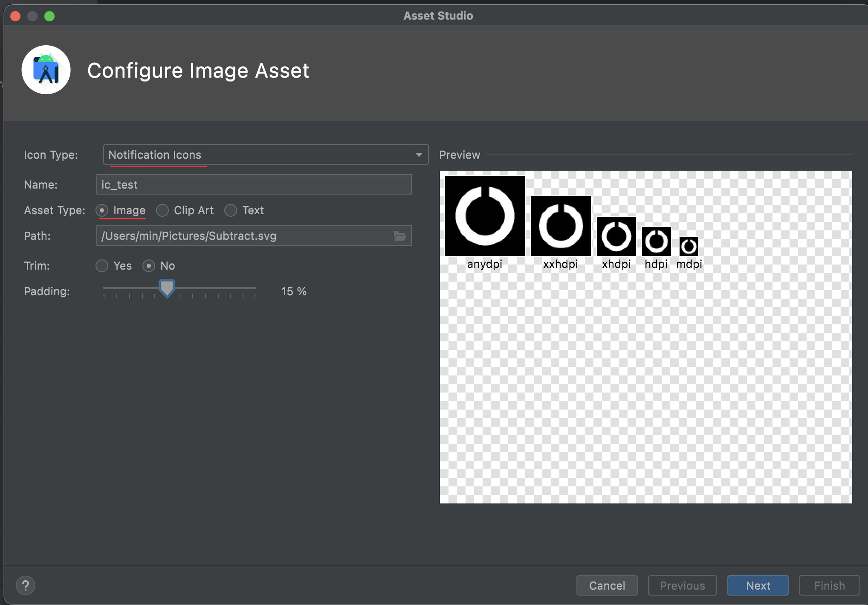Select Clip Art asset type

coord(162,210)
